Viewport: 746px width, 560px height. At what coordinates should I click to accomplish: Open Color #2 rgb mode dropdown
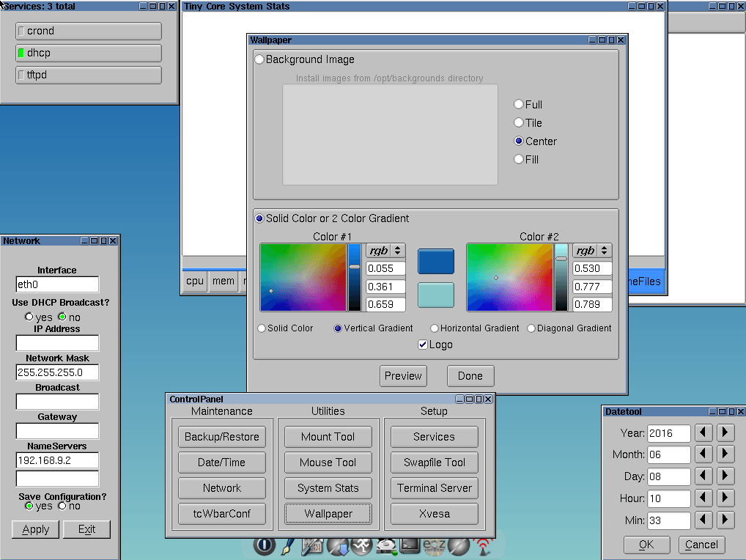click(x=592, y=251)
